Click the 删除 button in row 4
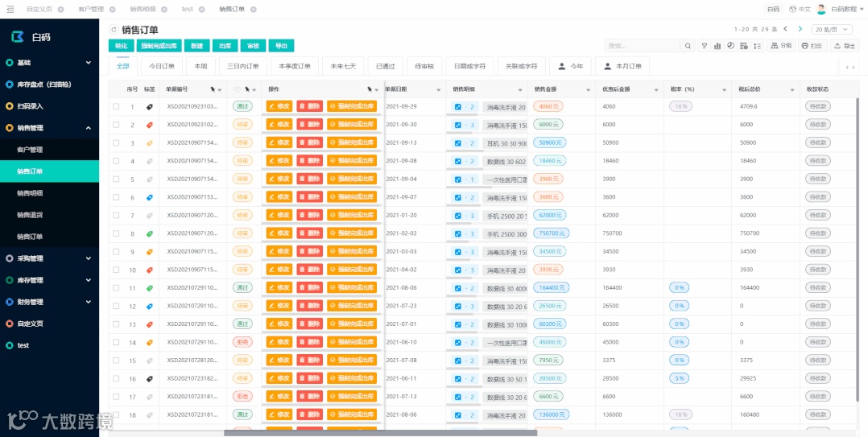The image size is (868, 437). [310, 161]
